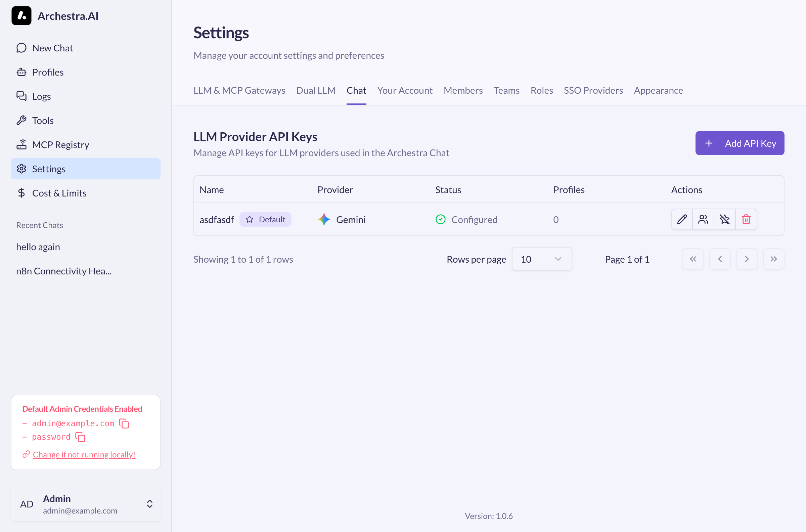Copy the admin@example.com credential

(x=124, y=424)
